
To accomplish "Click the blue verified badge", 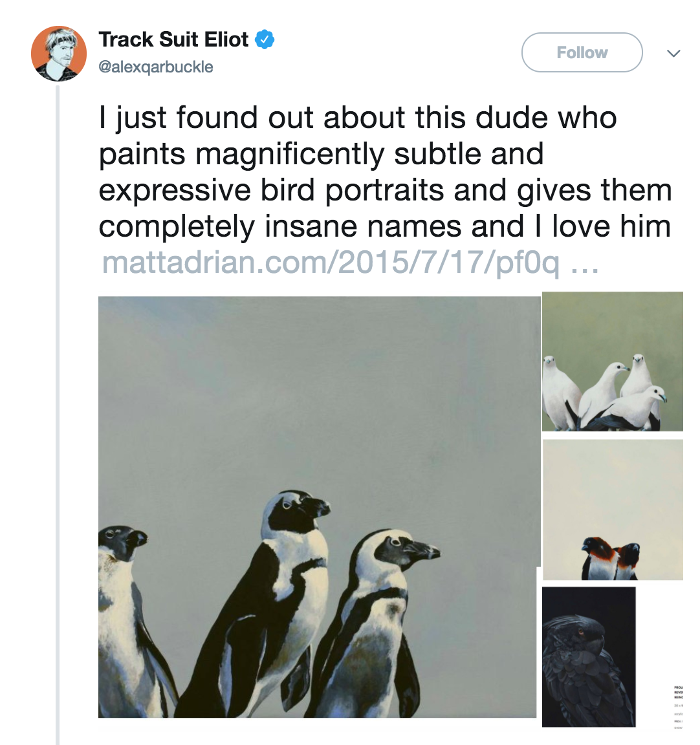I will (x=264, y=39).
